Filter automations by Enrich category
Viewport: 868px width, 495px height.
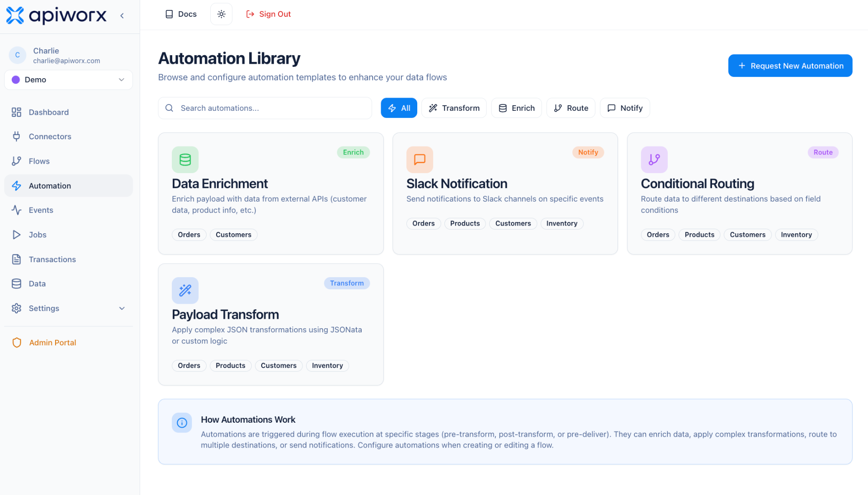(x=516, y=108)
